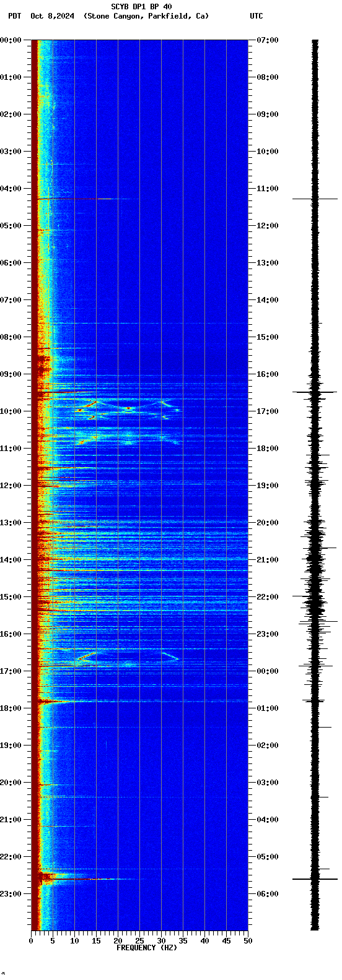Click the 04:00 label on the PDT axis

[x=11, y=189]
